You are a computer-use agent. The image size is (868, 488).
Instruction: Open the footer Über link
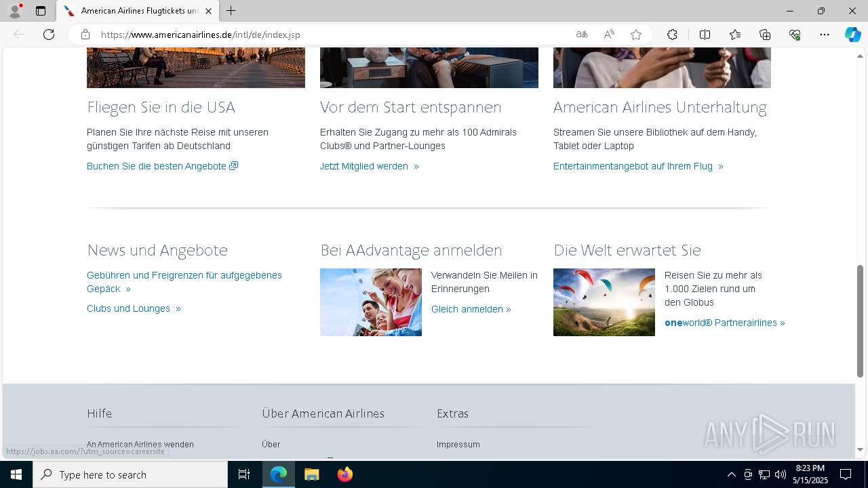(x=271, y=444)
